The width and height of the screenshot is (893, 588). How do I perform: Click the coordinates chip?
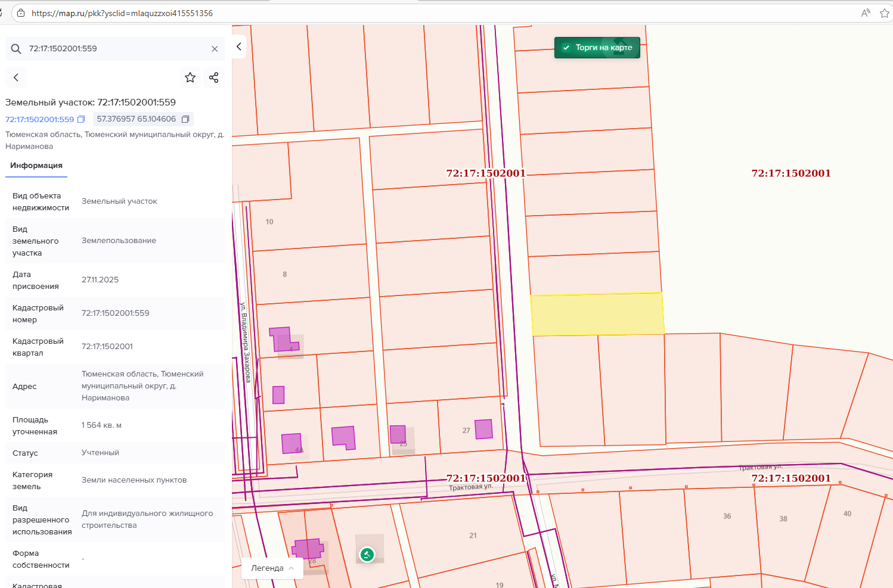(137, 119)
